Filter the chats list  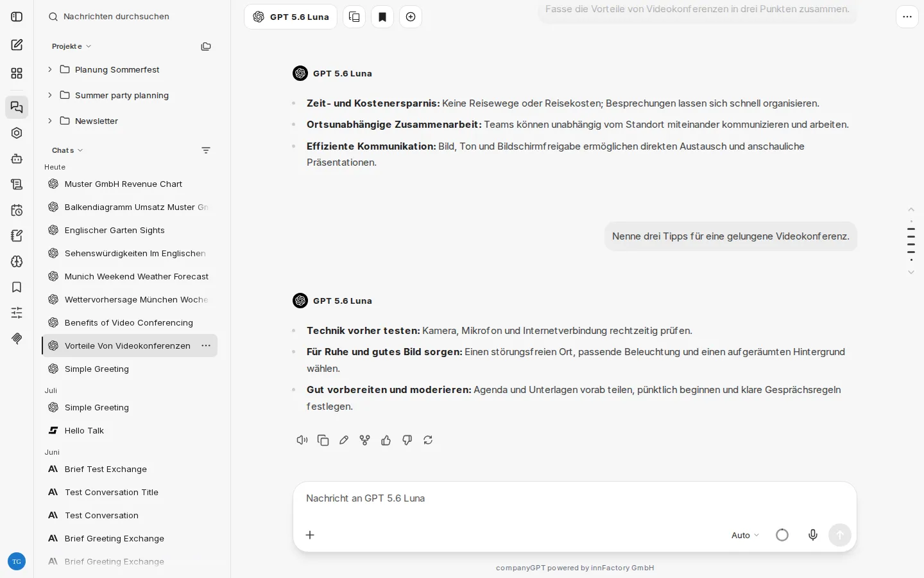click(206, 150)
